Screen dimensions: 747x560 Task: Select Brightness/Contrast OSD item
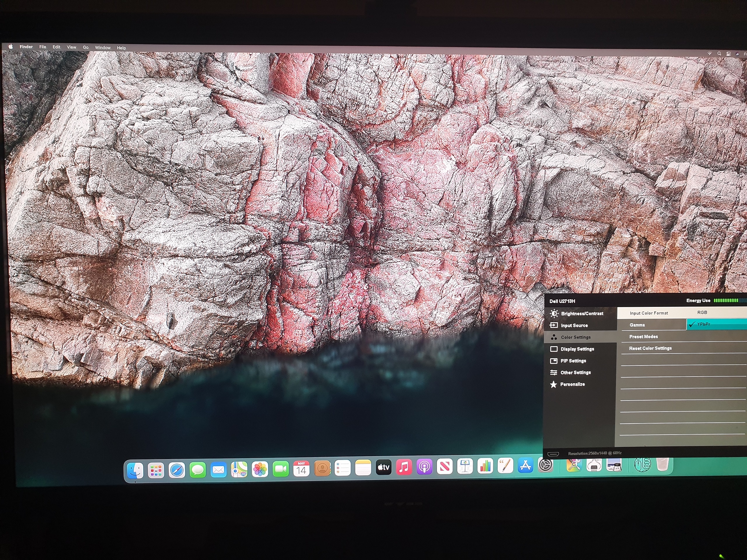point(582,314)
